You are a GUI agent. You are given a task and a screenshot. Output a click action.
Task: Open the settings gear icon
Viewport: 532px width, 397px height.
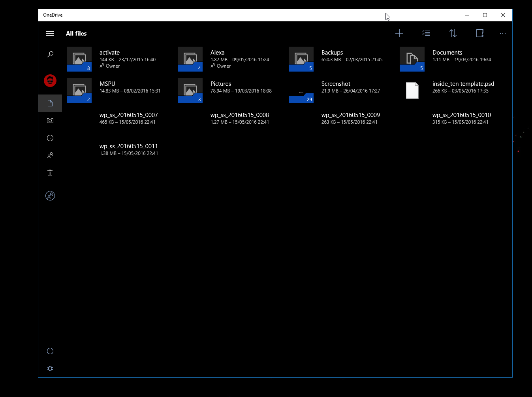point(50,369)
